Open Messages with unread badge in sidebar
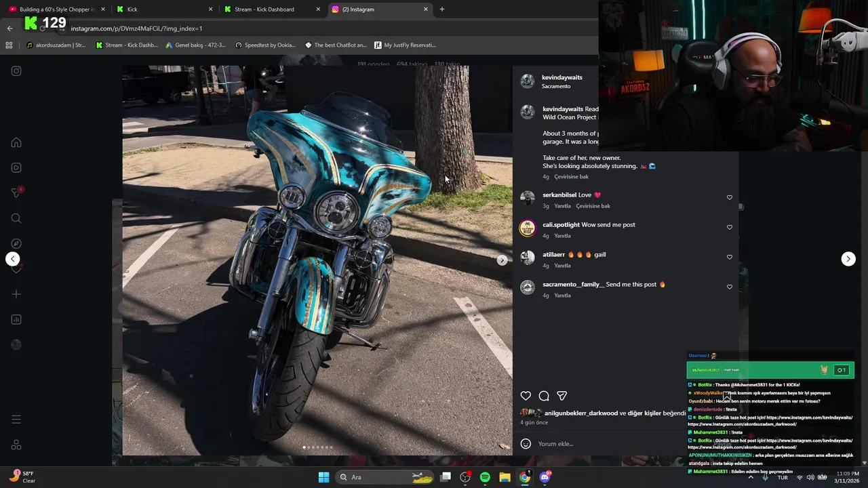 pos(16,192)
